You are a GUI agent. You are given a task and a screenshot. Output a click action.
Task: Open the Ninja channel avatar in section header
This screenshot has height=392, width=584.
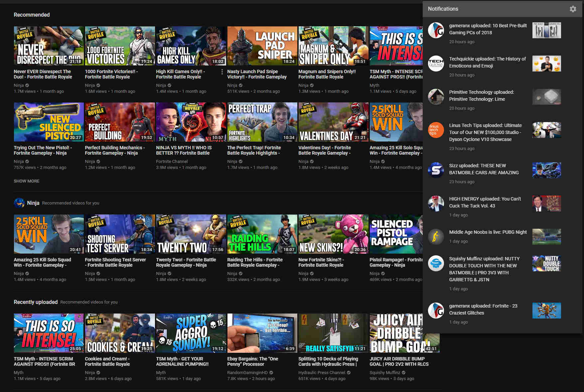(x=19, y=203)
